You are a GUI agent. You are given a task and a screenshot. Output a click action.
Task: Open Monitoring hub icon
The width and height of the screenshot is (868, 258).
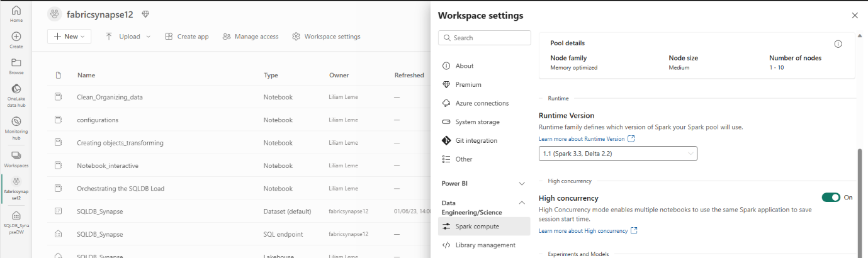click(x=16, y=121)
